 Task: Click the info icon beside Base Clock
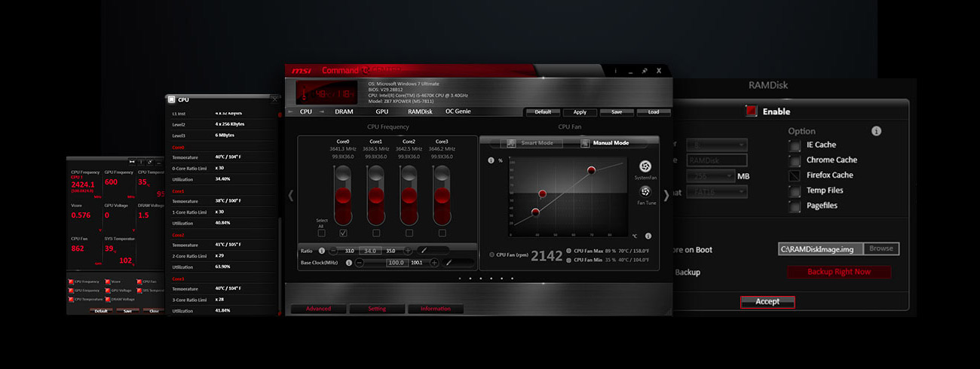349,262
